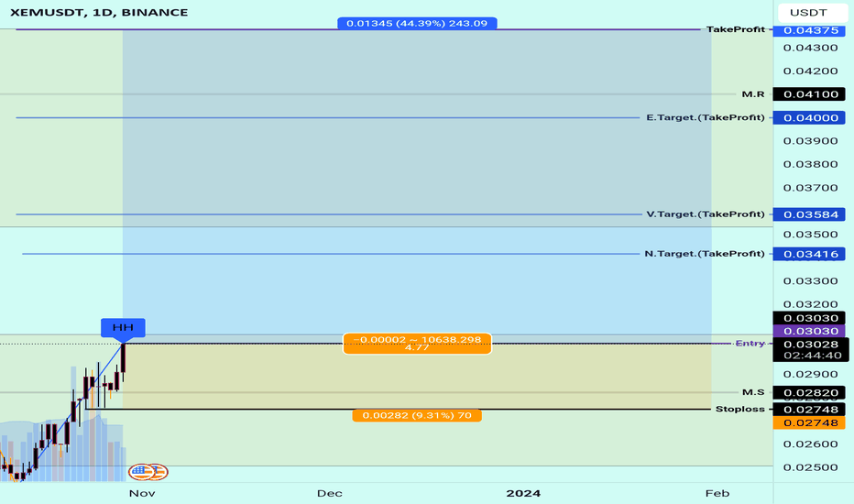The image size is (854, 504).
Task: Click the 0.03700 price axis value
Action: tap(810, 188)
